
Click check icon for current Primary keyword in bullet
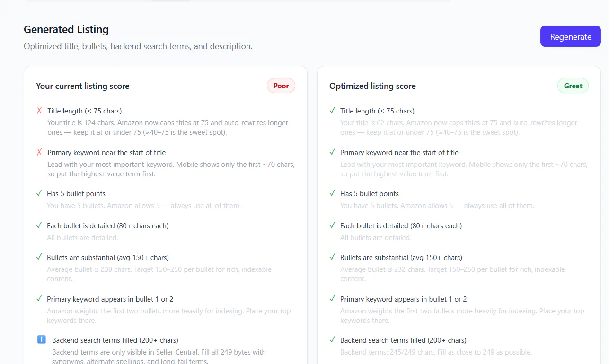click(x=39, y=299)
